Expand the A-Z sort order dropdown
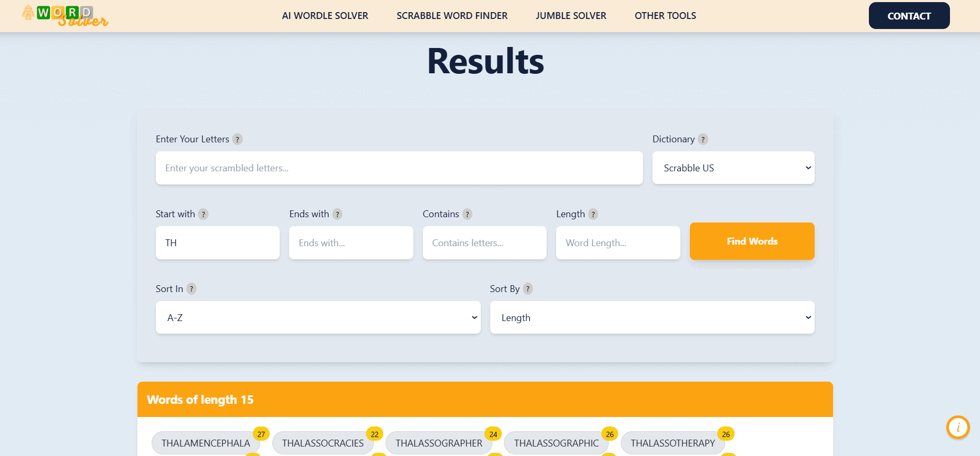The width and height of the screenshot is (980, 456). click(318, 317)
